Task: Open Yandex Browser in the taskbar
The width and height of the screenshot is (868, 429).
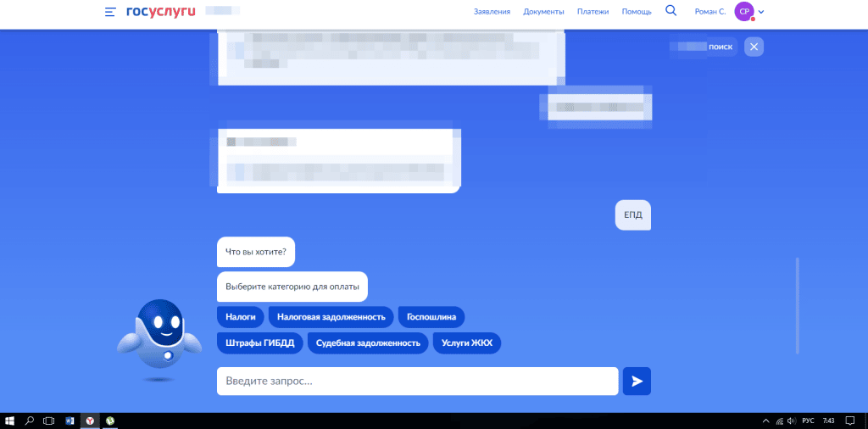Action: coord(90,421)
